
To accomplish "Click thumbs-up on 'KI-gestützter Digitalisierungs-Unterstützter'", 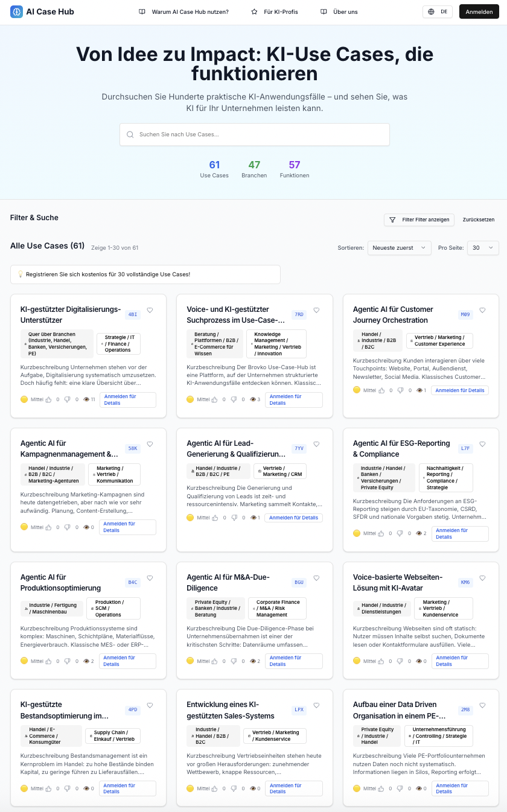I will pyautogui.click(x=48, y=399).
